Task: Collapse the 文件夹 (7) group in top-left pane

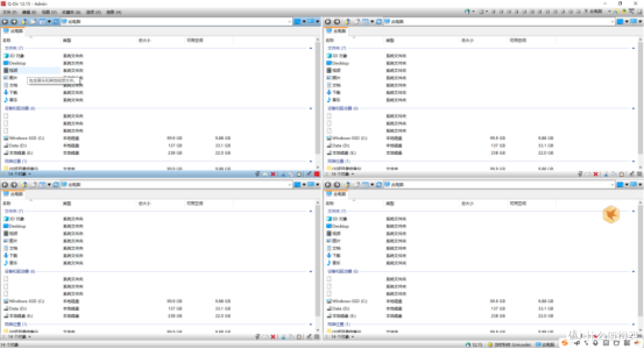Action: click(x=311, y=48)
